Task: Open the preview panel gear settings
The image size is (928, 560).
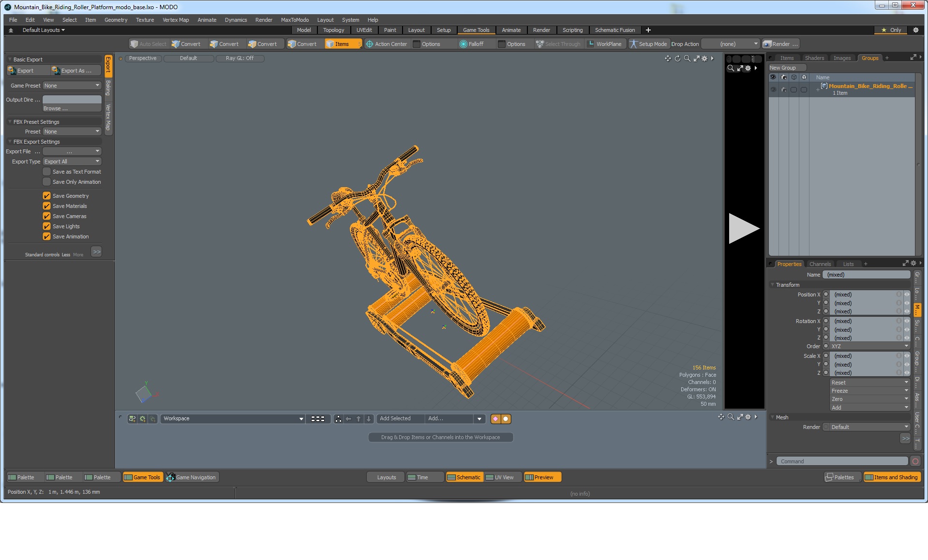Action: 748,68
